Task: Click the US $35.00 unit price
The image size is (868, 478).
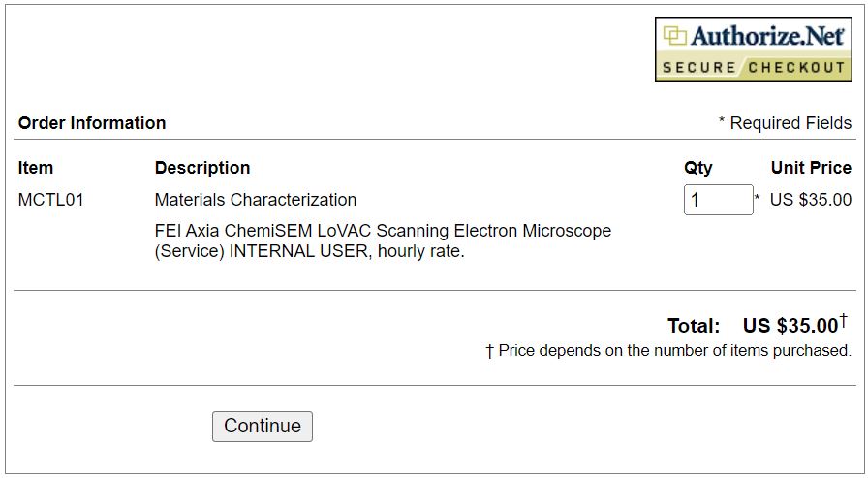Action: pyautogui.click(x=811, y=200)
